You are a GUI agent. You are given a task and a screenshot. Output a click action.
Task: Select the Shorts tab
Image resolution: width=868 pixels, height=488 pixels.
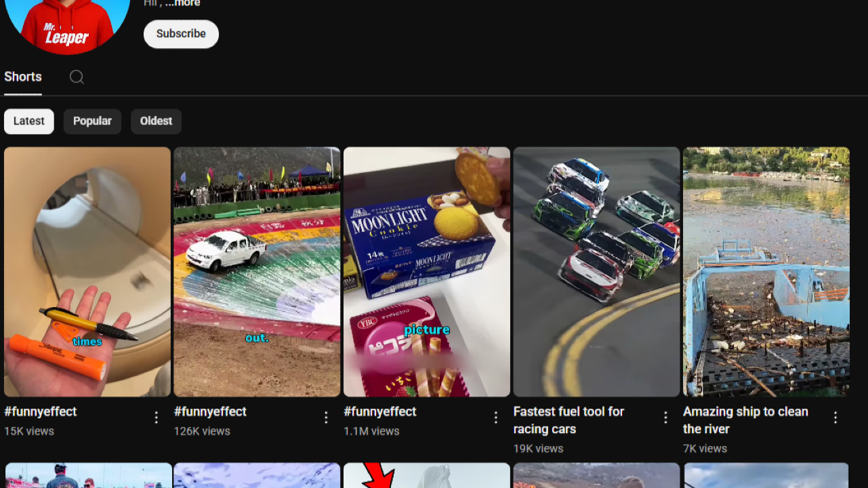click(22, 77)
